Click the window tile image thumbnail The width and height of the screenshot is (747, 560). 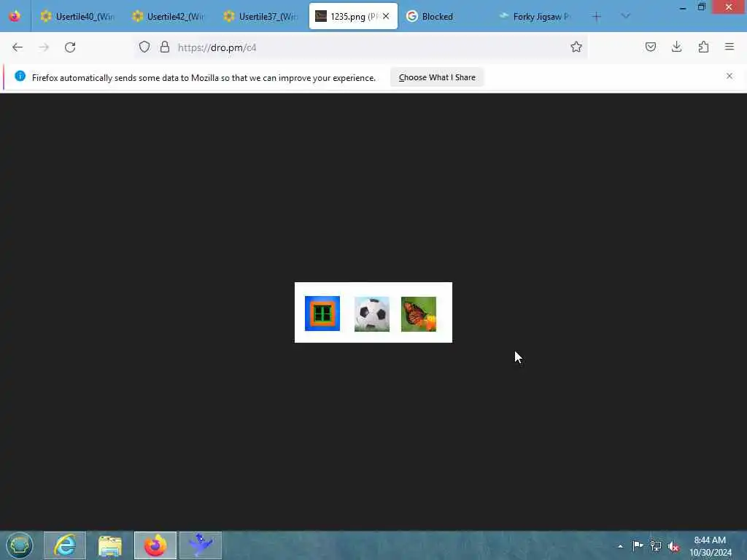322,314
